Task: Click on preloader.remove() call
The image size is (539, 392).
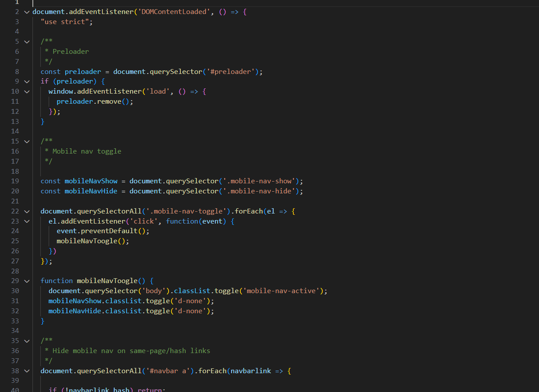Action: [94, 101]
